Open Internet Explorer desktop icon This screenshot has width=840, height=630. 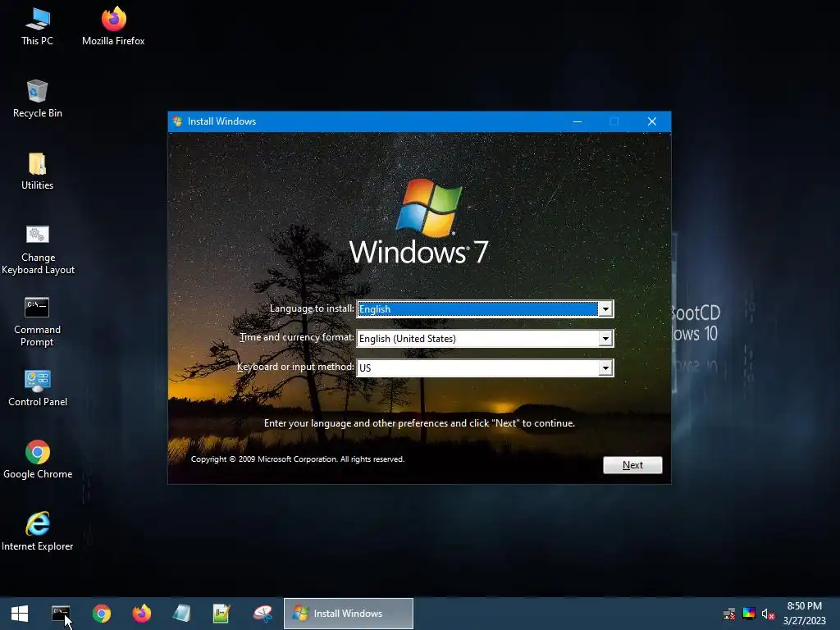pos(38,532)
